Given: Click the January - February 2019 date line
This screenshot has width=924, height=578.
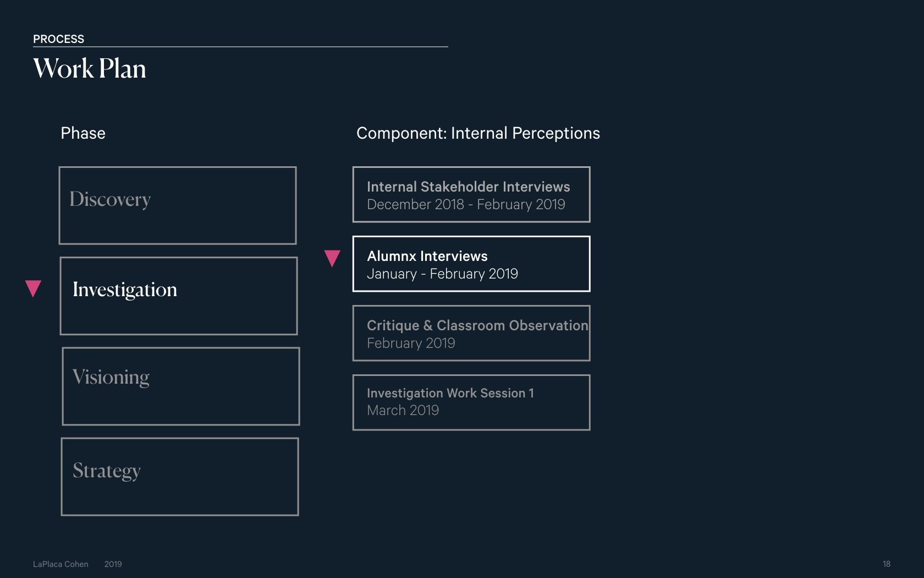Looking at the screenshot, I should [x=442, y=274].
